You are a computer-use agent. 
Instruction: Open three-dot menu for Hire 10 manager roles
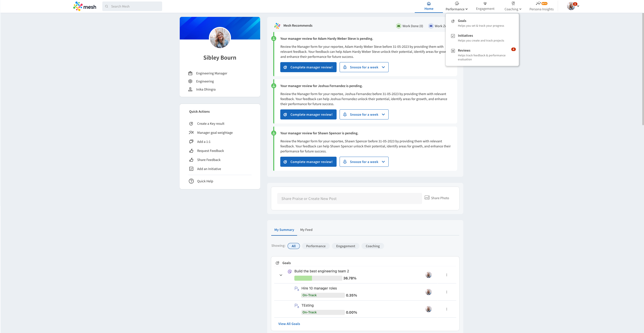(x=446, y=292)
